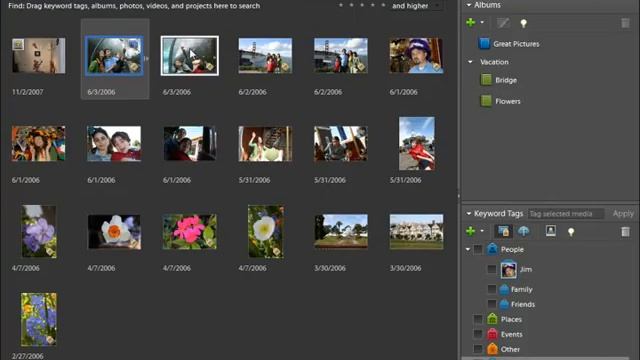Click the orange Other tag icon
Image resolution: width=640 pixels, height=360 pixels.
coord(492,349)
